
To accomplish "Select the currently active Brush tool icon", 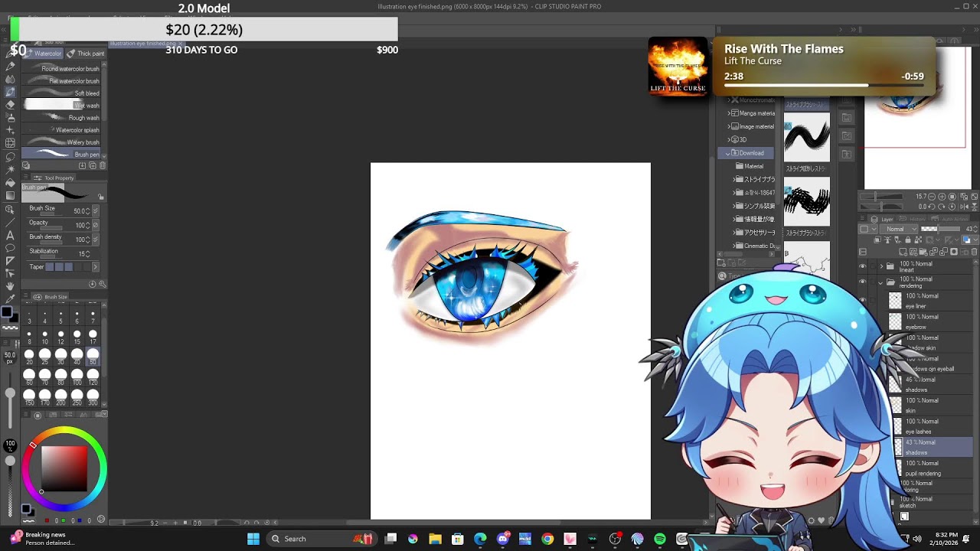I will tap(10, 91).
